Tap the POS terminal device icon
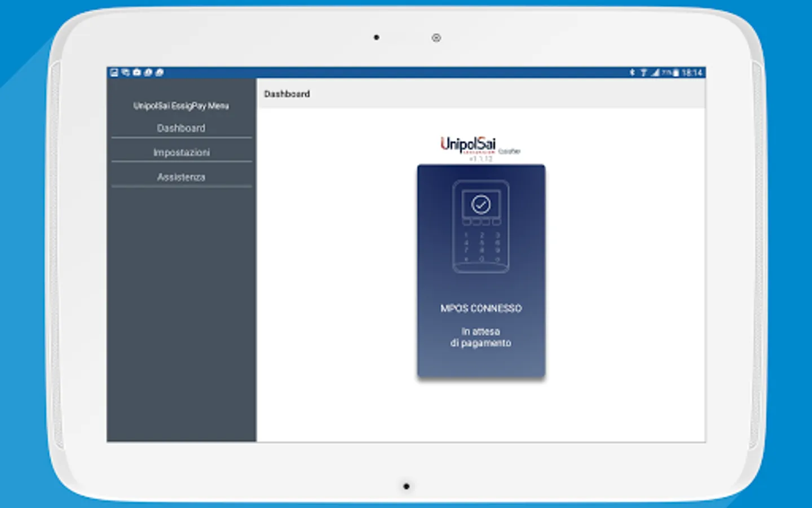This screenshot has width=812, height=508. [481, 226]
